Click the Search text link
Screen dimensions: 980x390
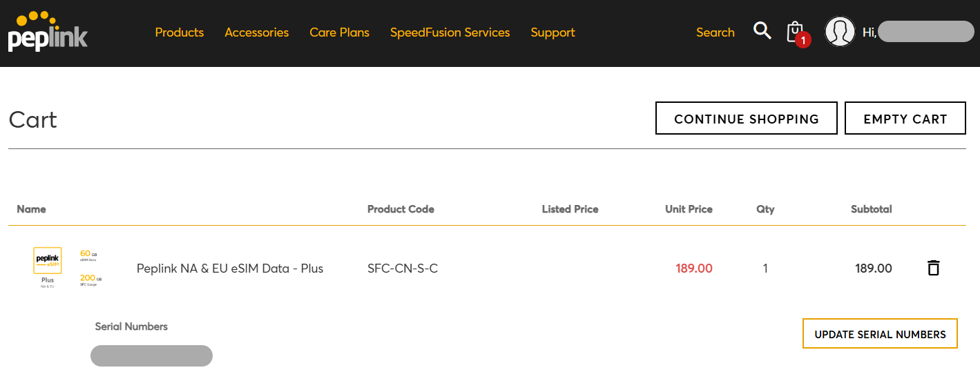pos(715,32)
